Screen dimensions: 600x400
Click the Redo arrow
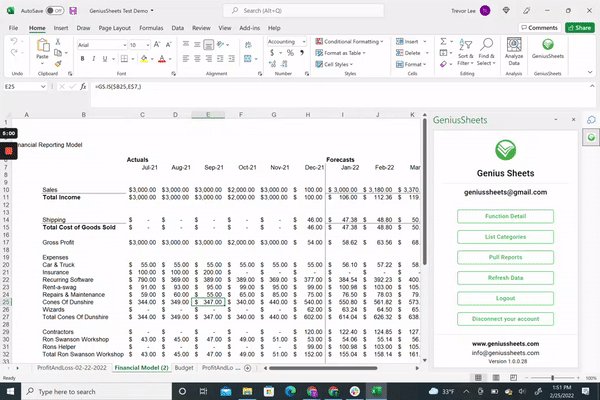[14, 52]
